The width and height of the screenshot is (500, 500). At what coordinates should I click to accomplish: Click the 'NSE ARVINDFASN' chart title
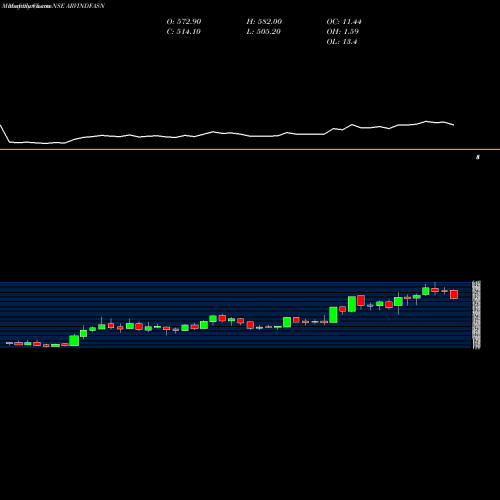tap(78, 6)
